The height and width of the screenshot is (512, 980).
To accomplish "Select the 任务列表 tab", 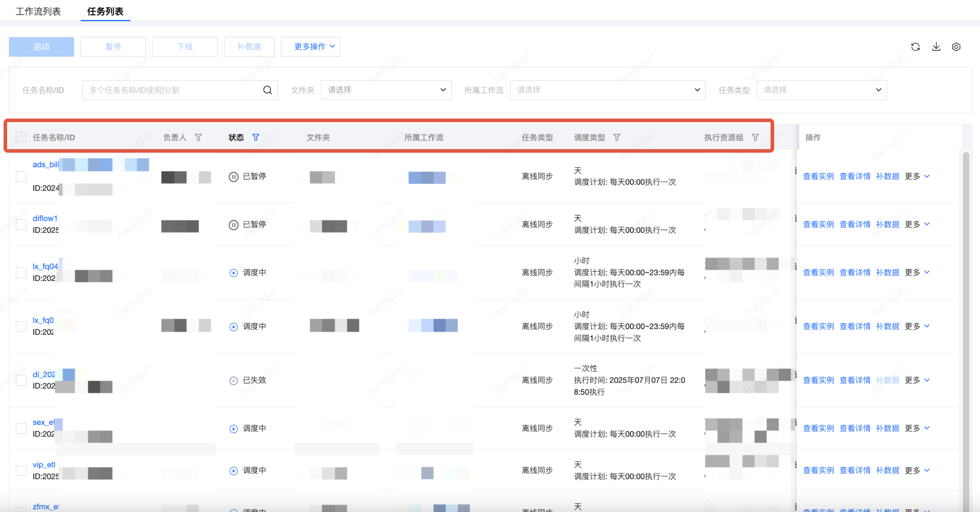I will pos(105,11).
